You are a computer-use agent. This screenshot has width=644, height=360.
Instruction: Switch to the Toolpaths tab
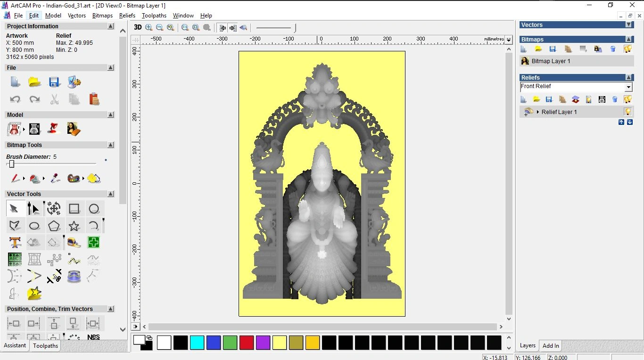tap(45, 345)
